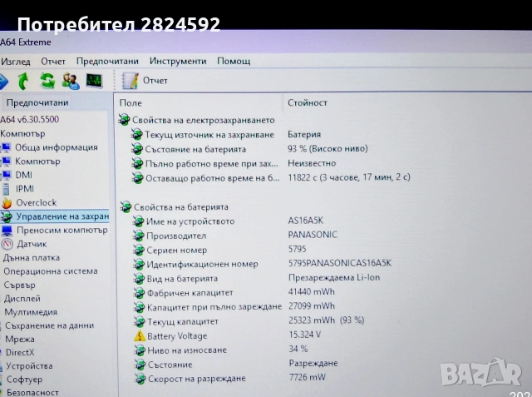
Task: Click icon beside Фабричен капацитет
Action: (x=139, y=293)
